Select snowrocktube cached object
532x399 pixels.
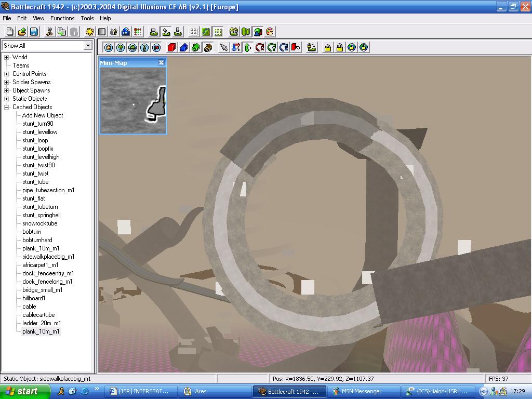click(x=39, y=223)
